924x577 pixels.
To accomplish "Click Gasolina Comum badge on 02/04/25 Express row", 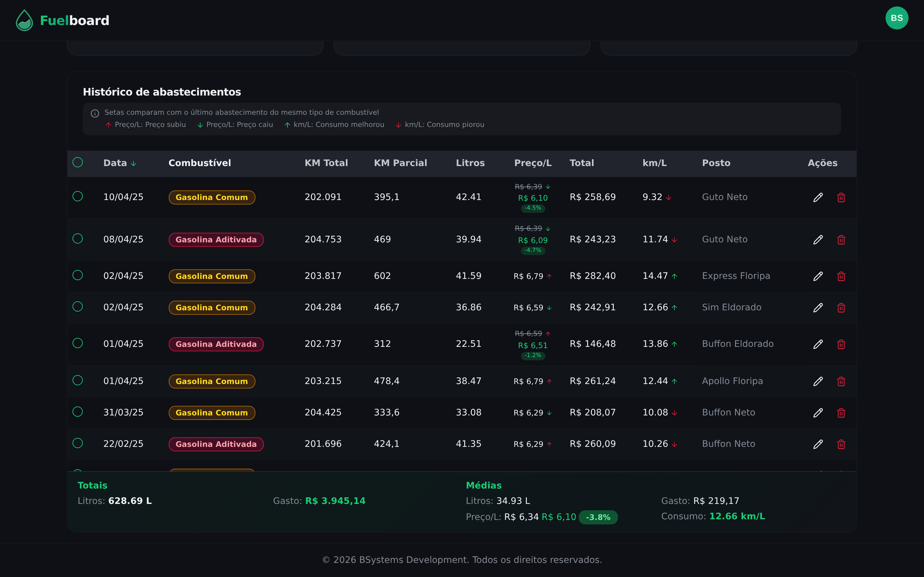I will coord(211,276).
